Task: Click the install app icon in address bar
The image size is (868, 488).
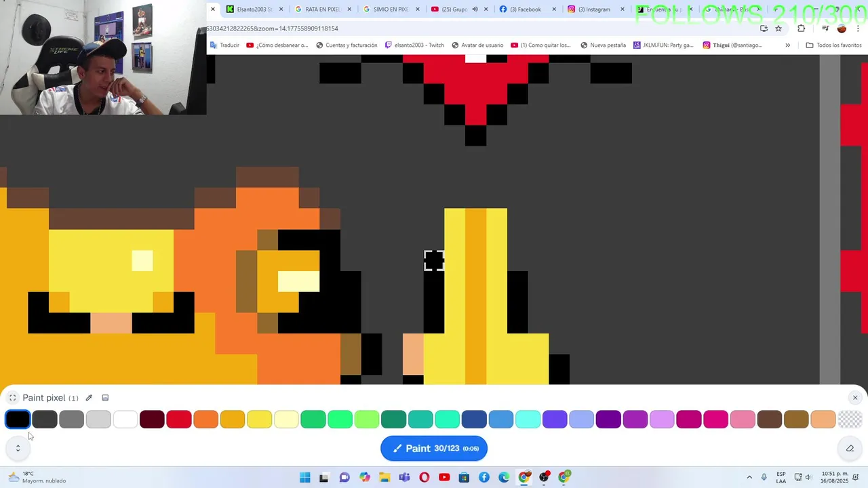Action: tap(764, 28)
